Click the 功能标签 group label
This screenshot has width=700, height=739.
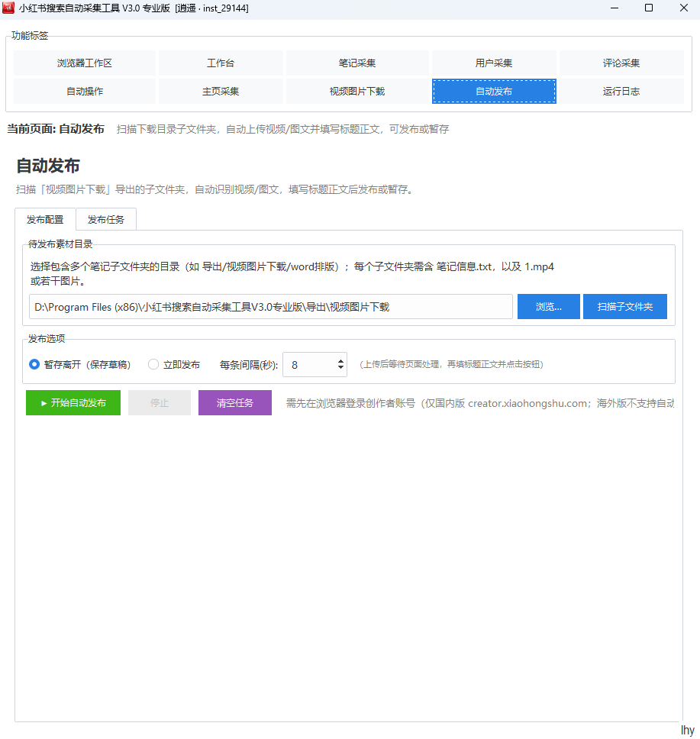(30, 36)
